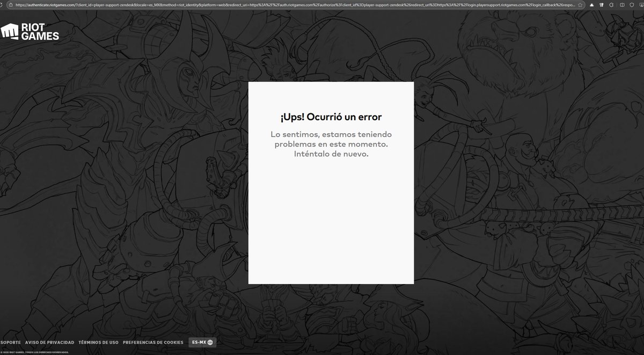Click the rightmost browser toolbar icon
Image resolution: width=644 pixels, height=355 pixels.
coord(641,5)
